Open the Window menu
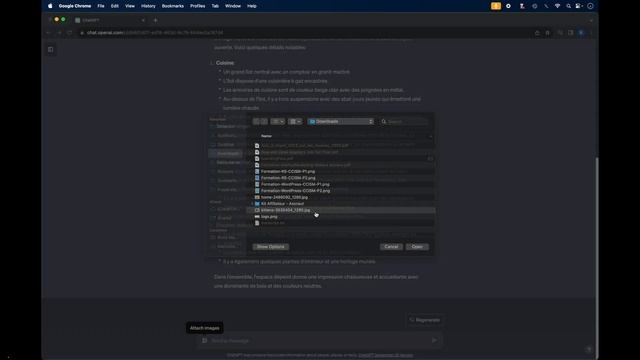This screenshot has width=640, height=360. tap(233, 6)
